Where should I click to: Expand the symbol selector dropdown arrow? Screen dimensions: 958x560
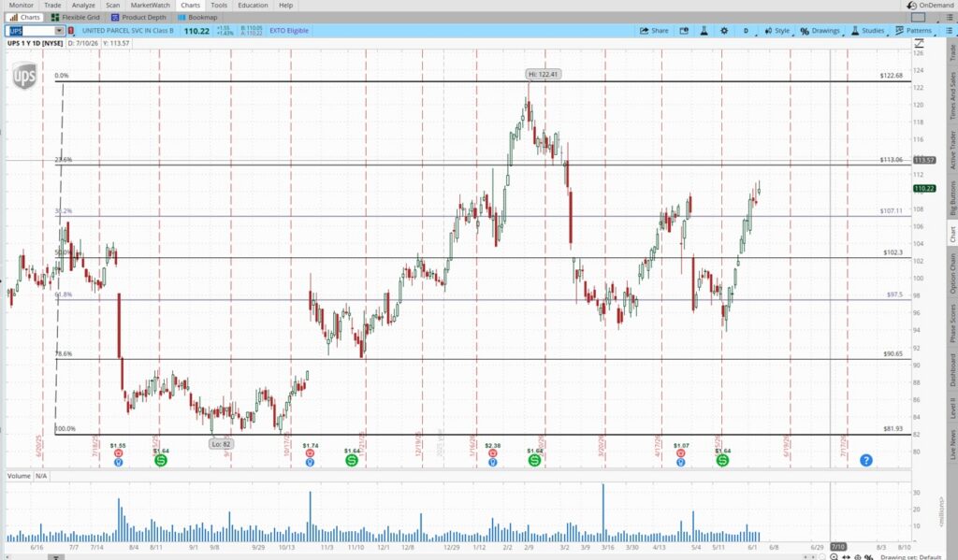click(59, 31)
